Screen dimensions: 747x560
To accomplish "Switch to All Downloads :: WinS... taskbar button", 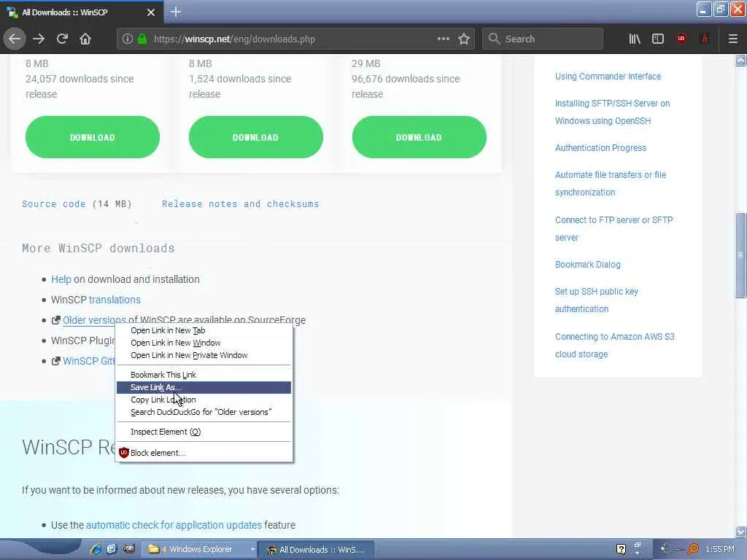I will (x=317, y=550).
